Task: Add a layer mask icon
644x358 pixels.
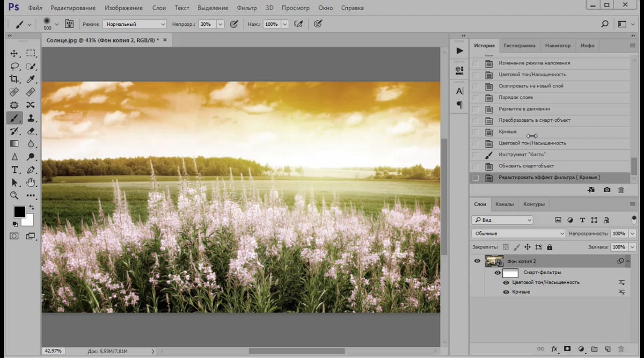Action: [567, 349]
